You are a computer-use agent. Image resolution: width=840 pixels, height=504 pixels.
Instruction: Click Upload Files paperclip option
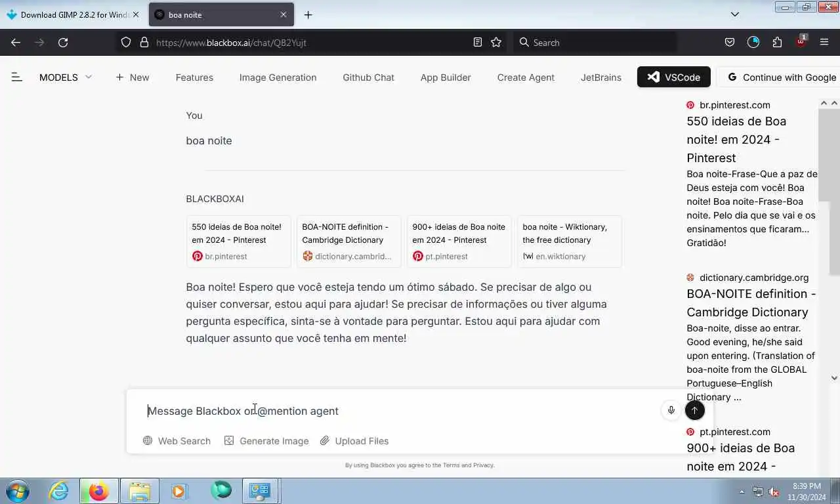pyautogui.click(x=354, y=441)
